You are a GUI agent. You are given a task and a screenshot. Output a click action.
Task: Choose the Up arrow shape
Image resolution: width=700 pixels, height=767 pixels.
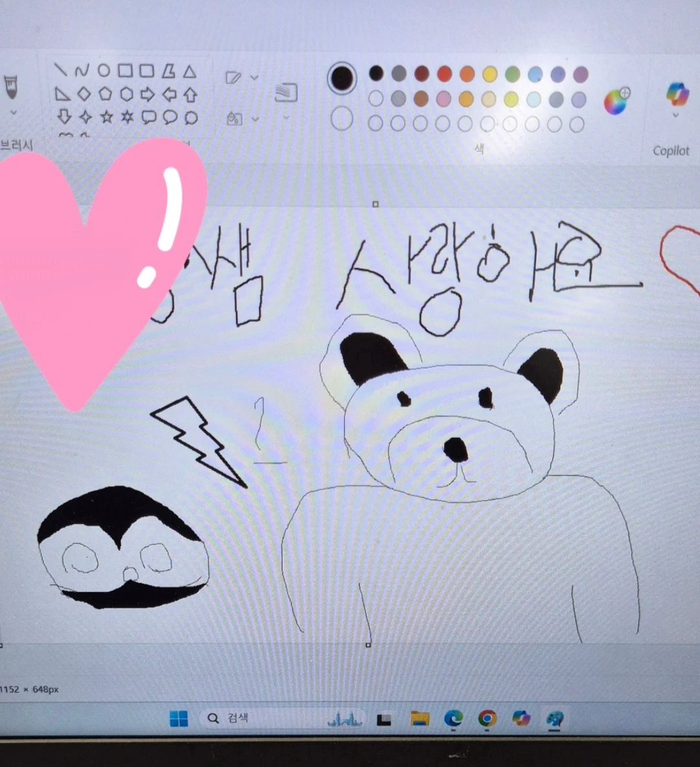pyautogui.click(x=191, y=95)
